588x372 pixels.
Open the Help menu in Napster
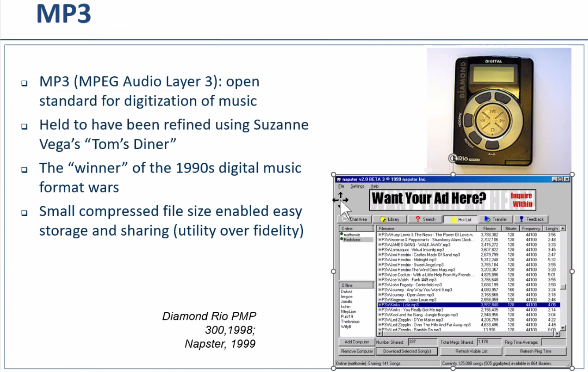374,186
